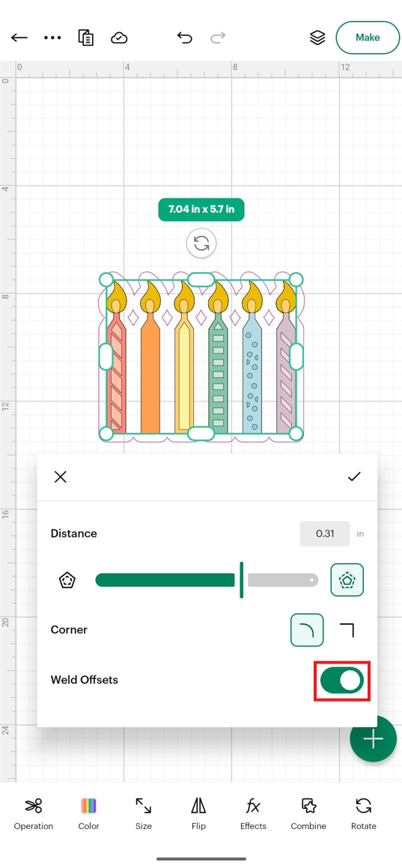Open the Effects options
This screenshot has width=402, height=868.
coord(253,814)
